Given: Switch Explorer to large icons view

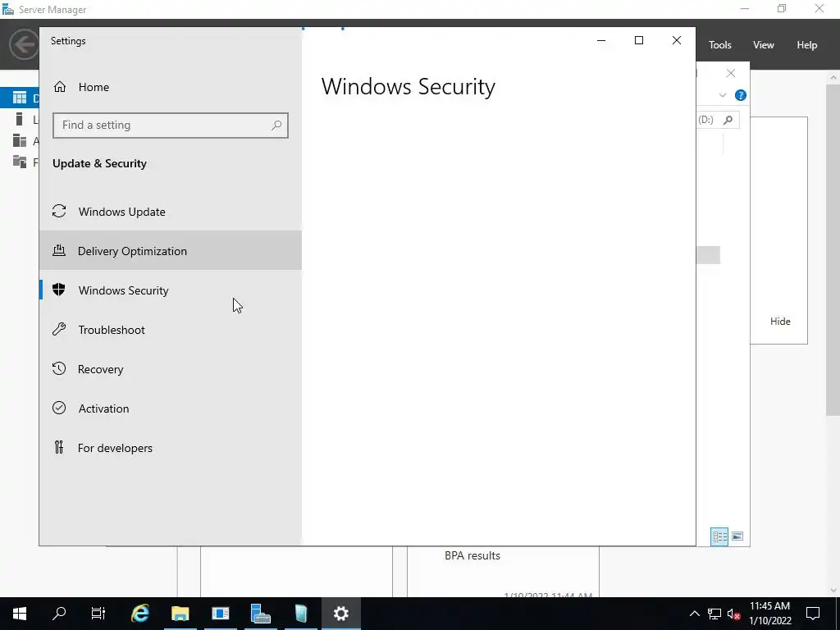Looking at the screenshot, I should tap(737, 536).
